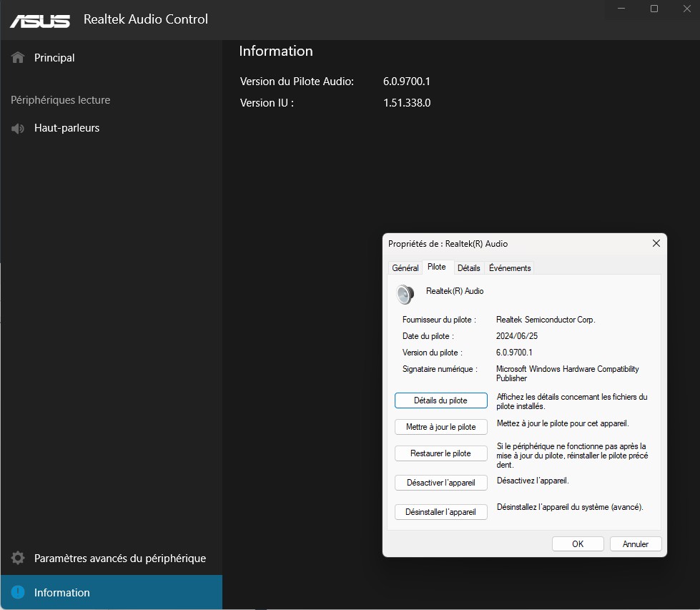Image resolution: width=700 pixels, height=610 pixels.
Task: Open advanced device settings gear icon
Action: tap(18, 559)
